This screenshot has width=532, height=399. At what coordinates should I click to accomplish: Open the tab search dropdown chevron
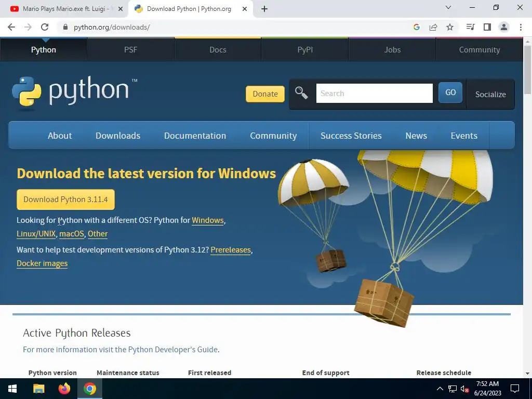coord(448,7)
